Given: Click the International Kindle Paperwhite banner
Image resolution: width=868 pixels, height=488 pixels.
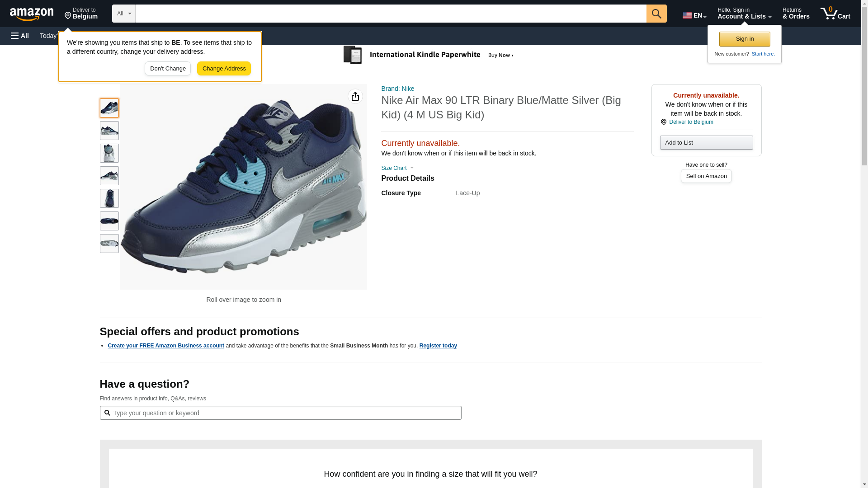Looking at the screenshot, I should [429, 55].
